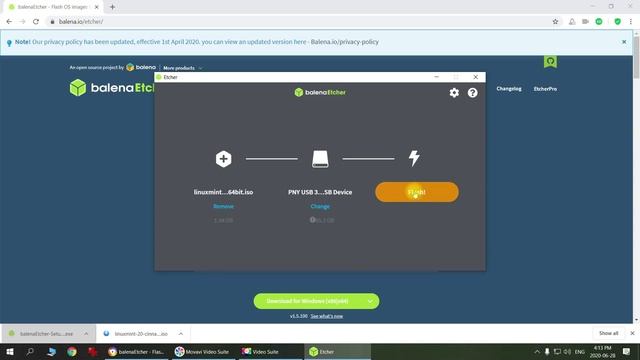
Task: Click the bell extension icon in Chrome toolbar
Action: (572, 22)
